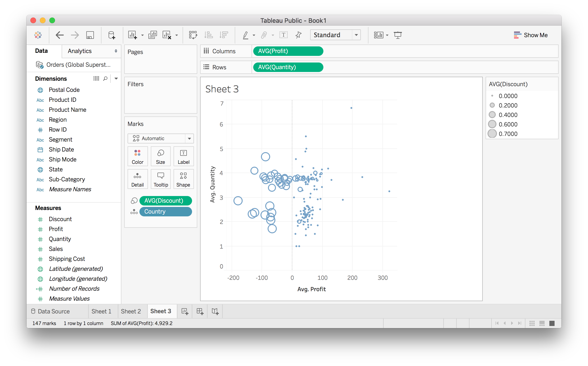This screenshot has width=588, height=366.
Task: Click the Presentation mode icon
Action: (398, 35)
